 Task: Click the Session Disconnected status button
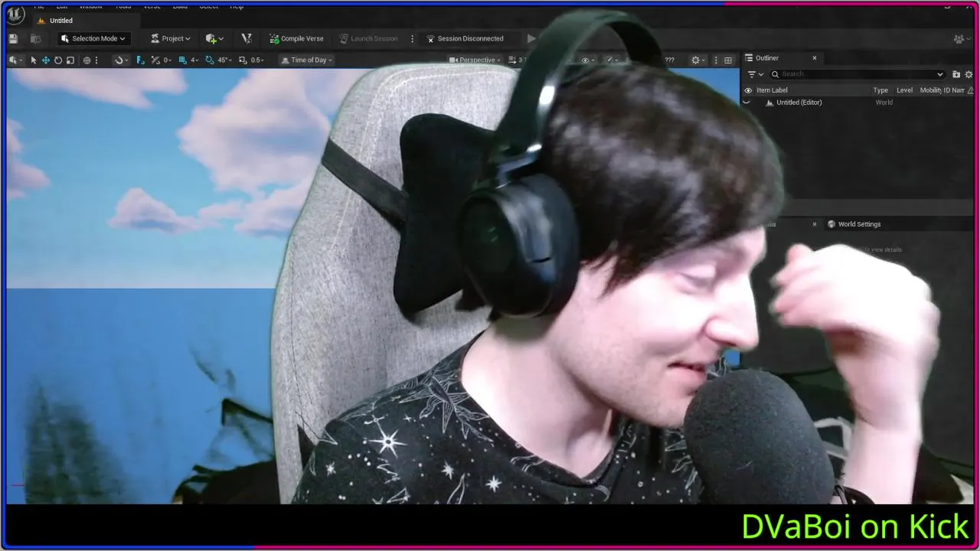pyautogui.click(x=465, y=38)
